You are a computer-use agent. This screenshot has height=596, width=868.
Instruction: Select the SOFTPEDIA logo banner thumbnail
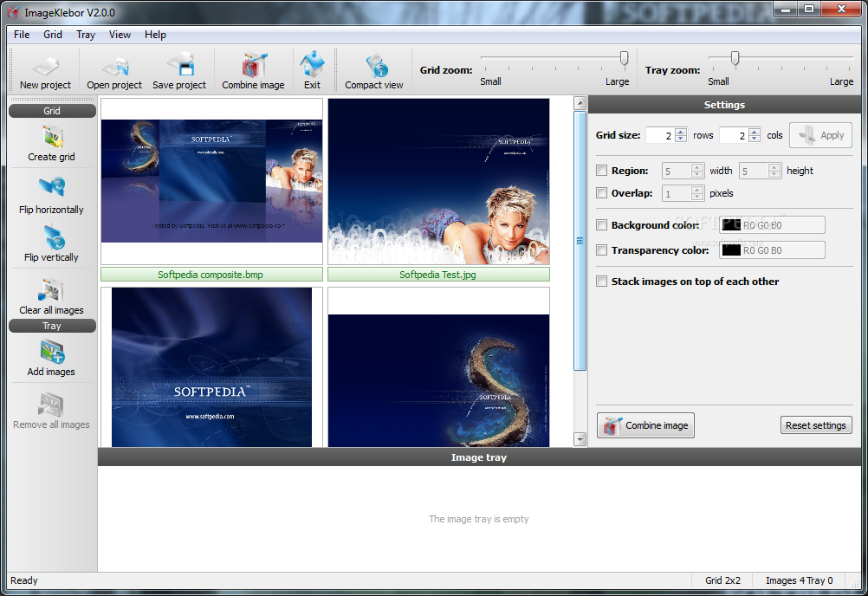[211, 367]
